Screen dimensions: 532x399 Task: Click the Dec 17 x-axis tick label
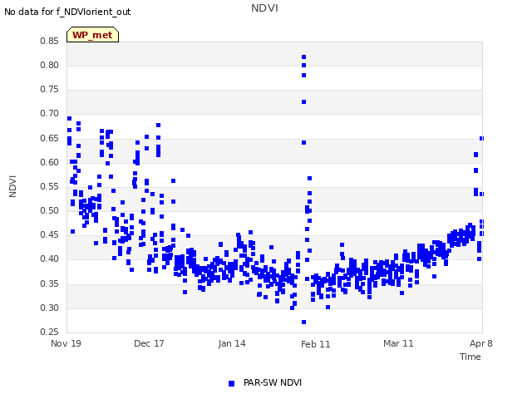point(149,343)
